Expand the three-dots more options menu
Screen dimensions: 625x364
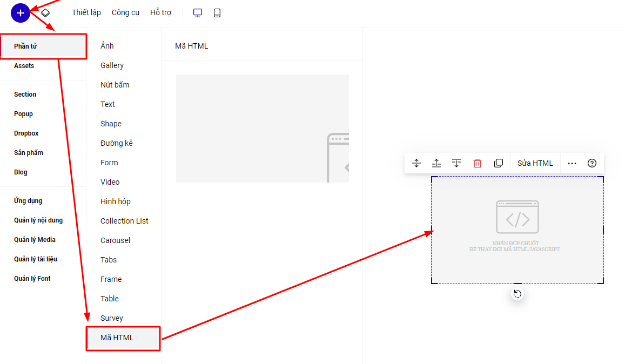[572, 163]
